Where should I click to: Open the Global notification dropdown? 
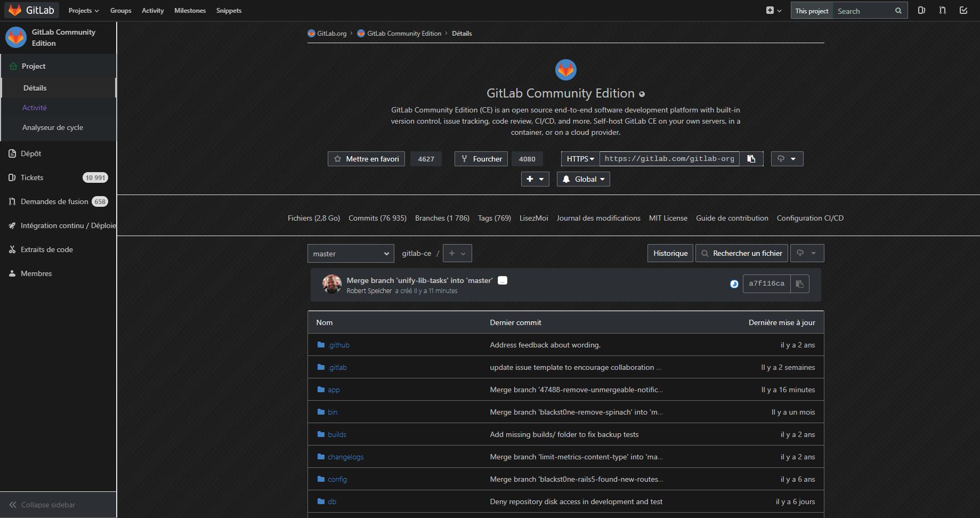583,179
